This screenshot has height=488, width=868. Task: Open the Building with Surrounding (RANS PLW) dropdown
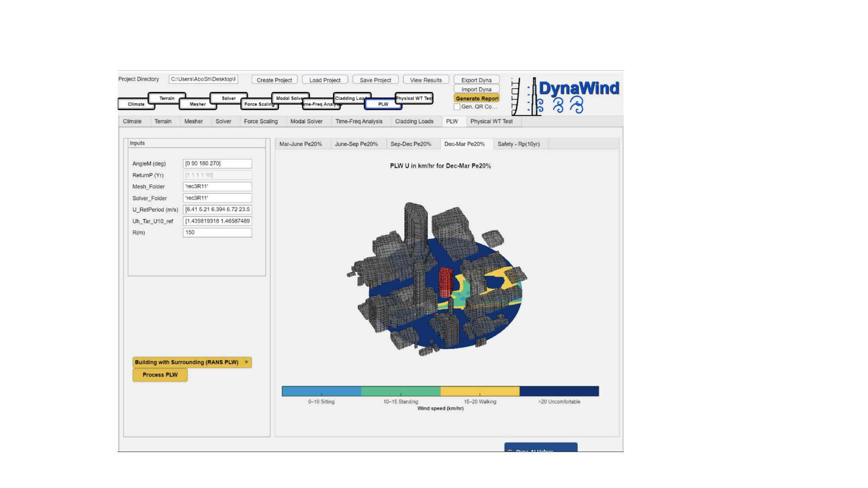(x=192, y=362)
